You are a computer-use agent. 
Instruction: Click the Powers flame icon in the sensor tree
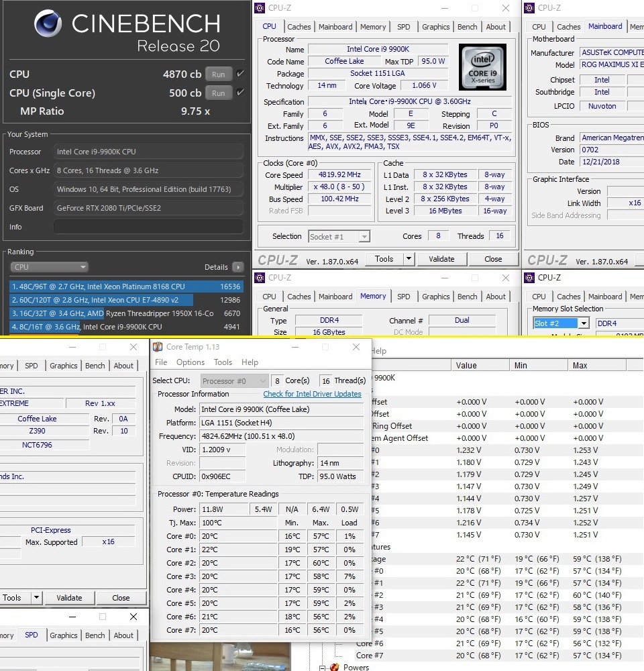coord(335,667)
